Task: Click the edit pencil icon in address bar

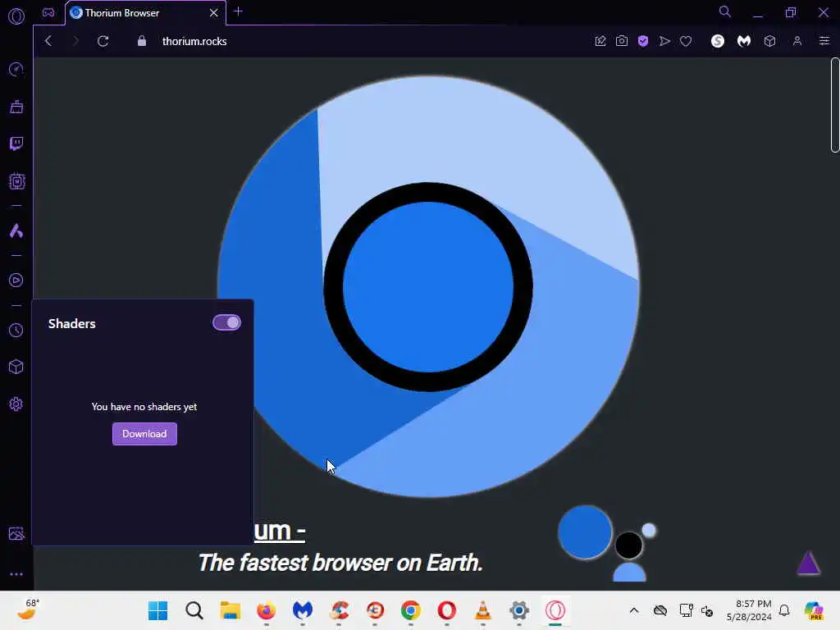Action: [x=600, y=41]
